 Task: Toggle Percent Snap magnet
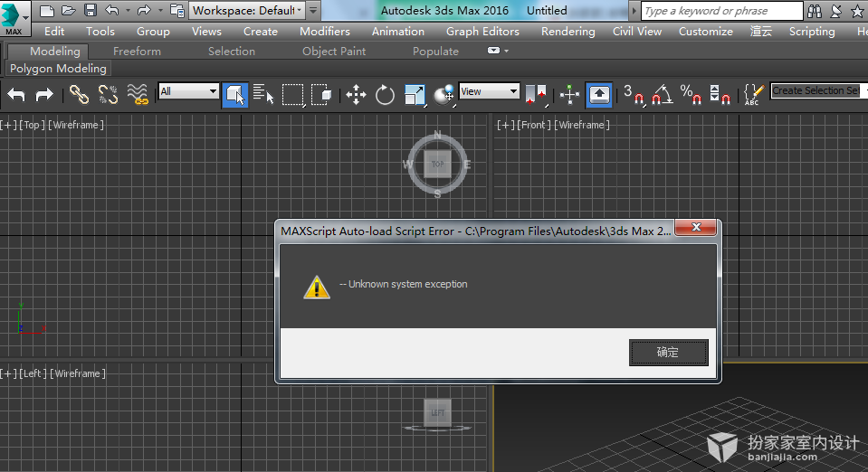tap(691, 95)
